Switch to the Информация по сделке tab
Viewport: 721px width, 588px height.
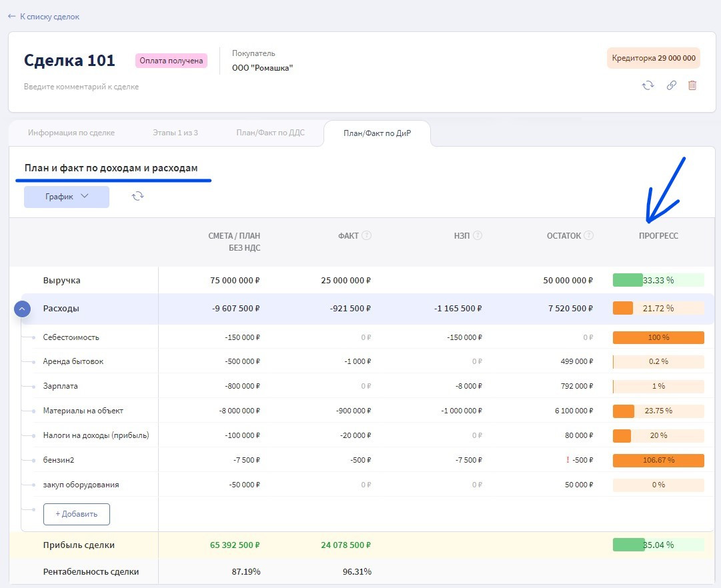coord(71,133)
